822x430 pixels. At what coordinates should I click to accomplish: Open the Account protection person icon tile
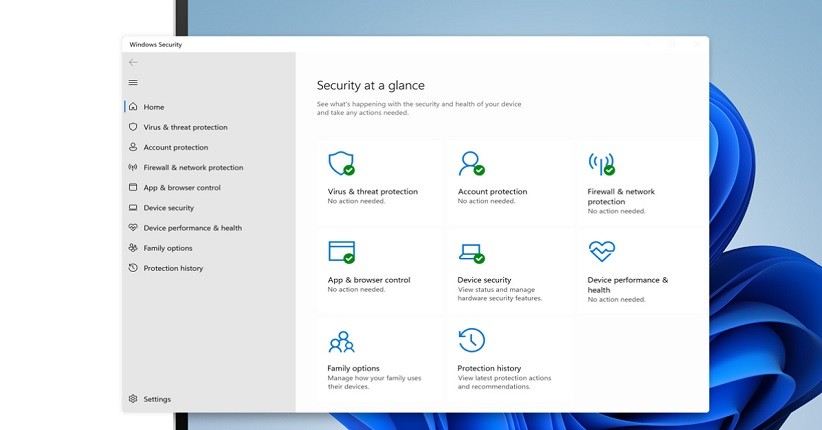pyautogui.click(x=471, y=163)
